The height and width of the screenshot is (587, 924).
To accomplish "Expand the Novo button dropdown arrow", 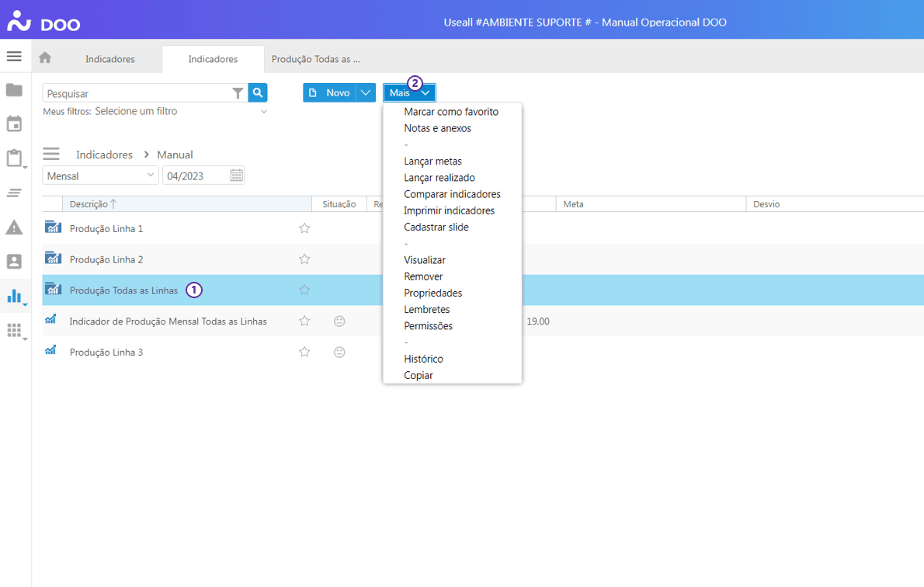I will click(366, 92).
